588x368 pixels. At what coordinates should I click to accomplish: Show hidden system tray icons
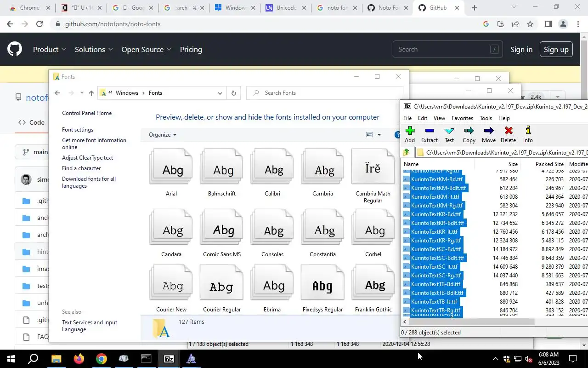point(495,359)
